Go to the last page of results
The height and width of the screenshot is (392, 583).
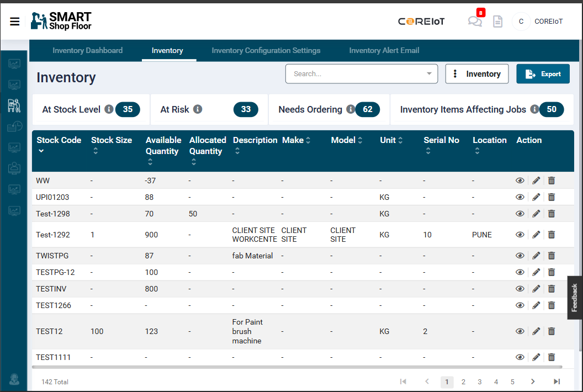pos(556,382)
